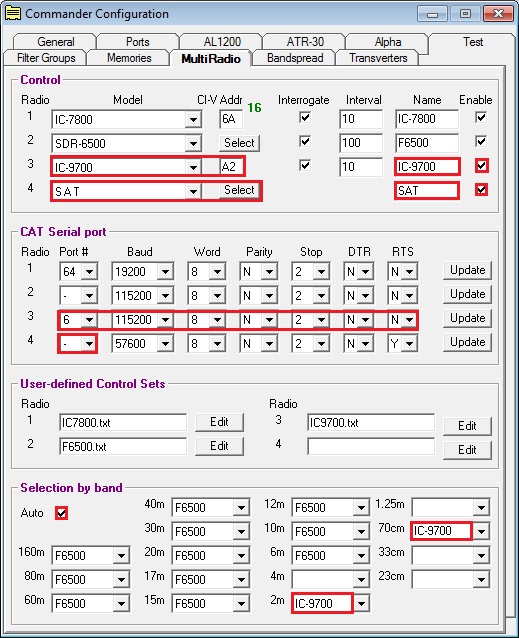Toggle Enable checkbox for IC-9700 radio 3

tap(482, 166)
